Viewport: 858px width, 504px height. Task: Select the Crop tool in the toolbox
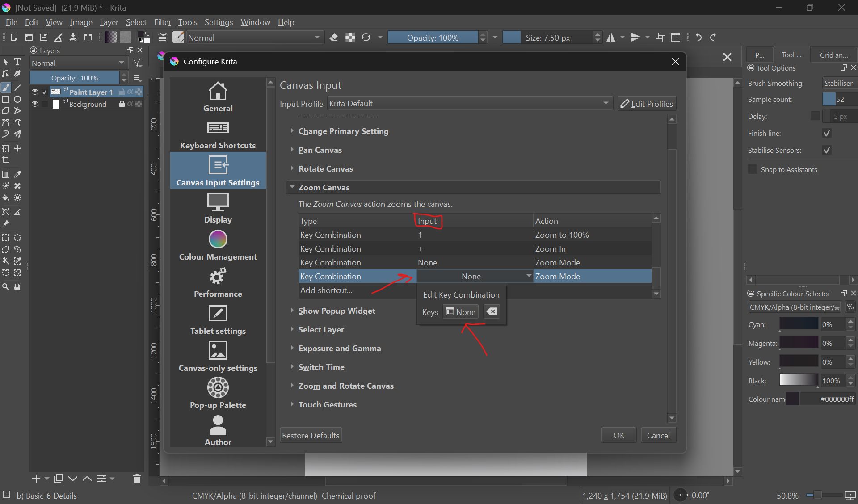click(x=6, y=160)
